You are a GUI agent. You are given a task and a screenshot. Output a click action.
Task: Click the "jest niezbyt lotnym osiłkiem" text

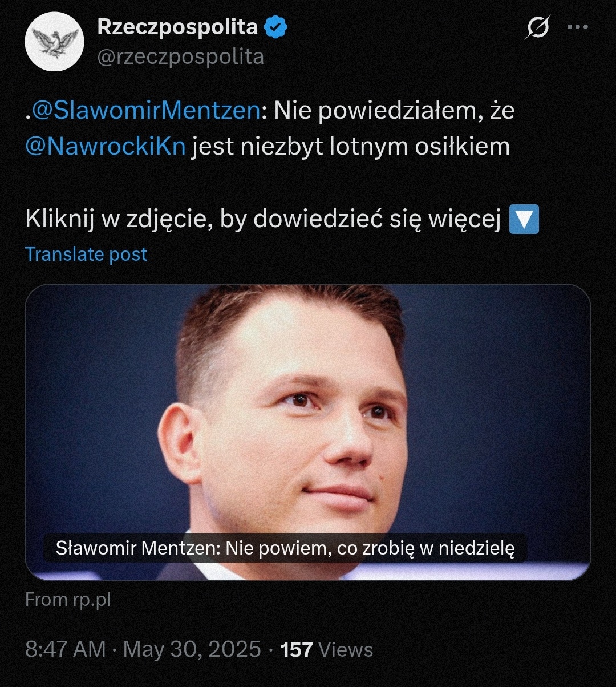tap(351, 147)
